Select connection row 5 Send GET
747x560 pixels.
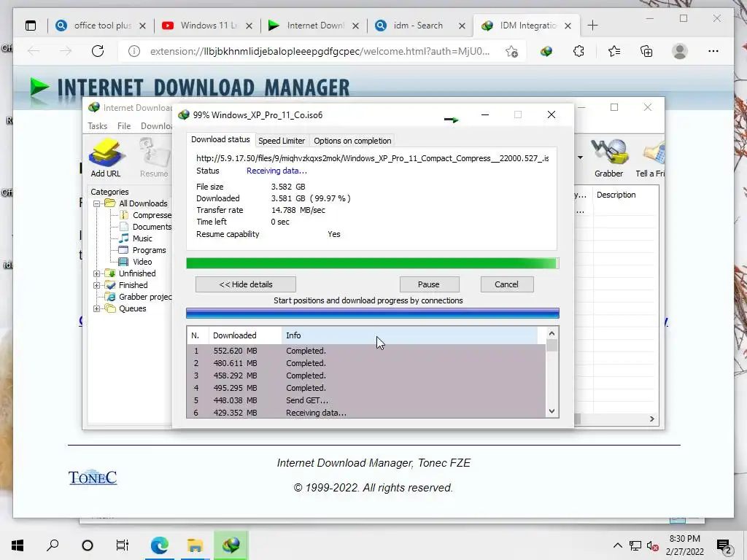(x=366, y=400)
